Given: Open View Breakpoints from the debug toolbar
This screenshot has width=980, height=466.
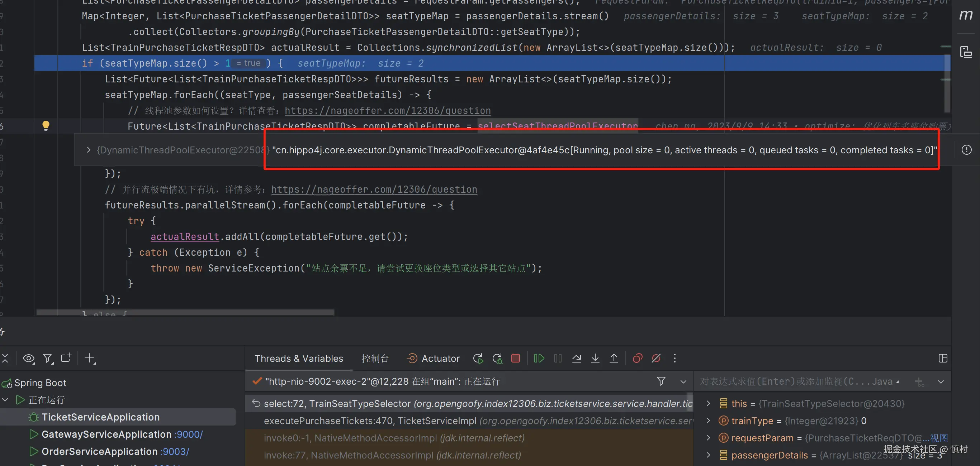Looking at the screenshot, I should [x=637, y=358].
